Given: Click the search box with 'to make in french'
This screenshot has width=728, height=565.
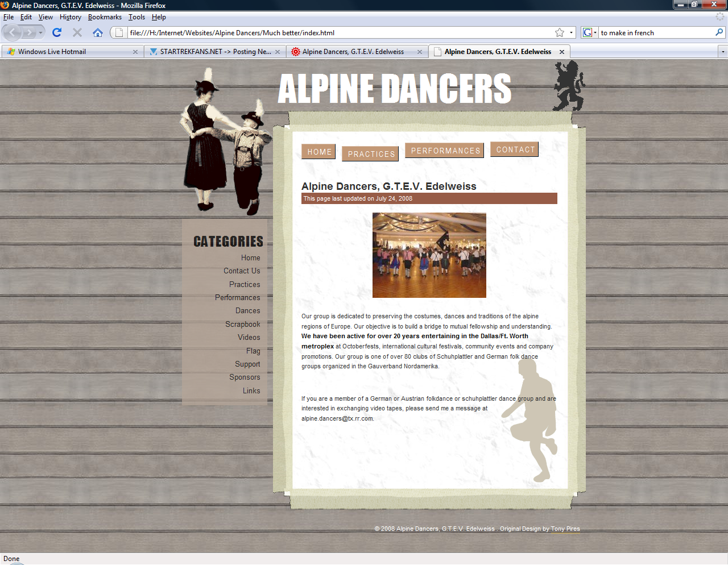Looking at the screenshot, I should (654, 33).
